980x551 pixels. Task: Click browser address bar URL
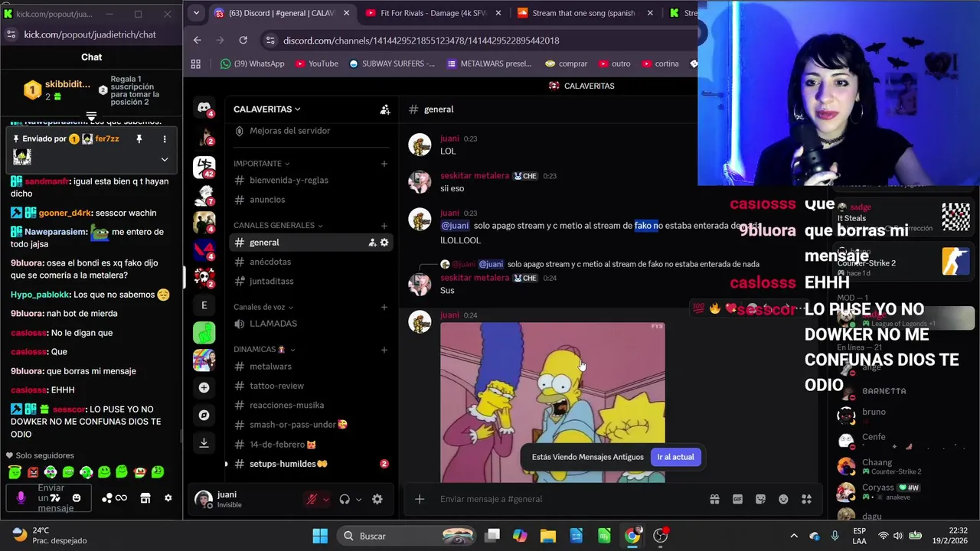[421, 41]
